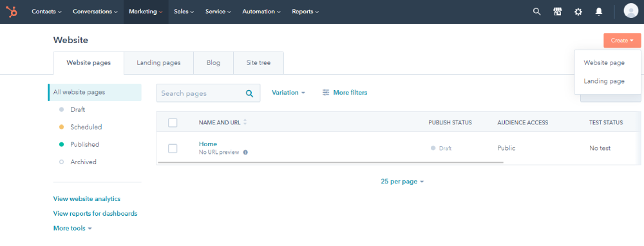Open the user account avatar
This screenshot has width=644, height=246.
tap(630, 11)
